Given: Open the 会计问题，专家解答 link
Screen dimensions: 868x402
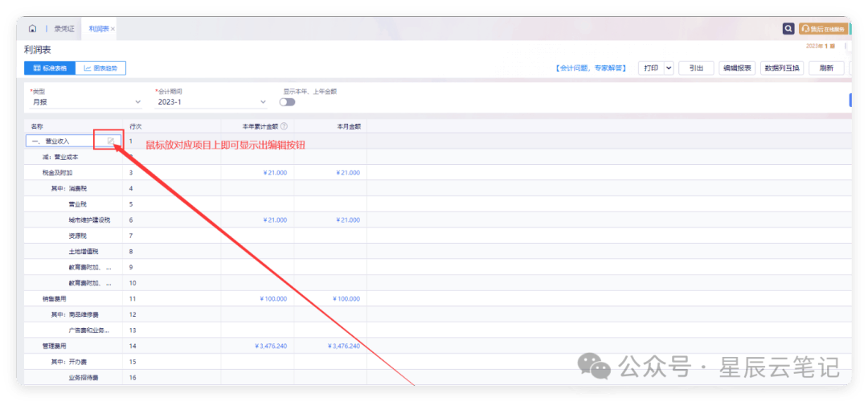Looking at the screenshot, I should pos(590,68).
